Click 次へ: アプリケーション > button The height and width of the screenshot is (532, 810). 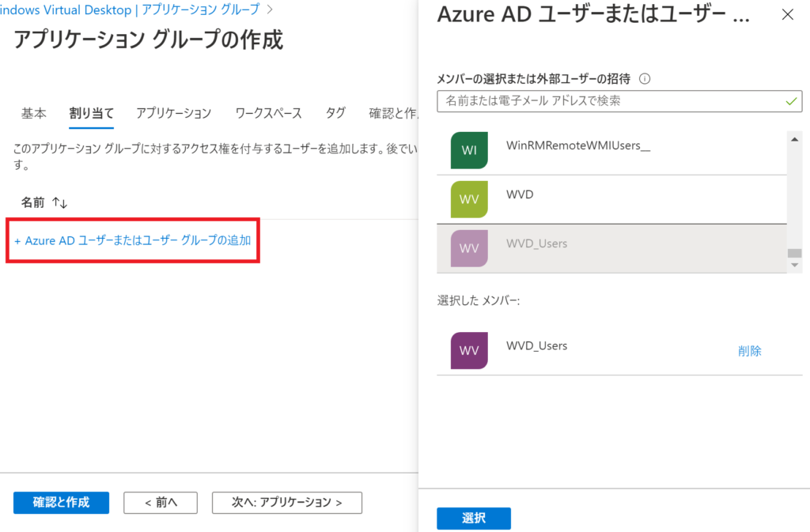[x=286, y=503]
